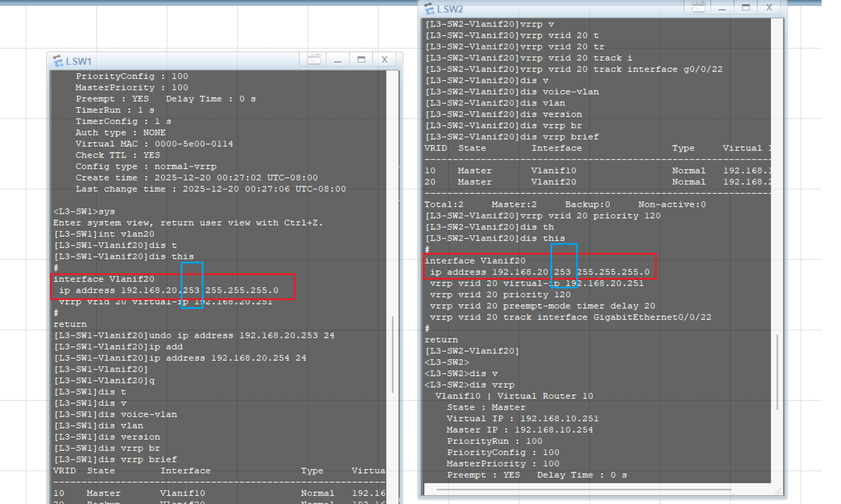Click the LSW1 switch icon in title bar
Screen dimensions: 841x504
pos(58,61)
